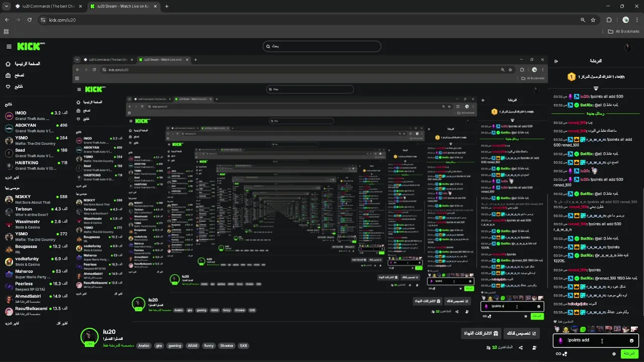
Task: Click the gaming tag under iu20
Action: 175,346
